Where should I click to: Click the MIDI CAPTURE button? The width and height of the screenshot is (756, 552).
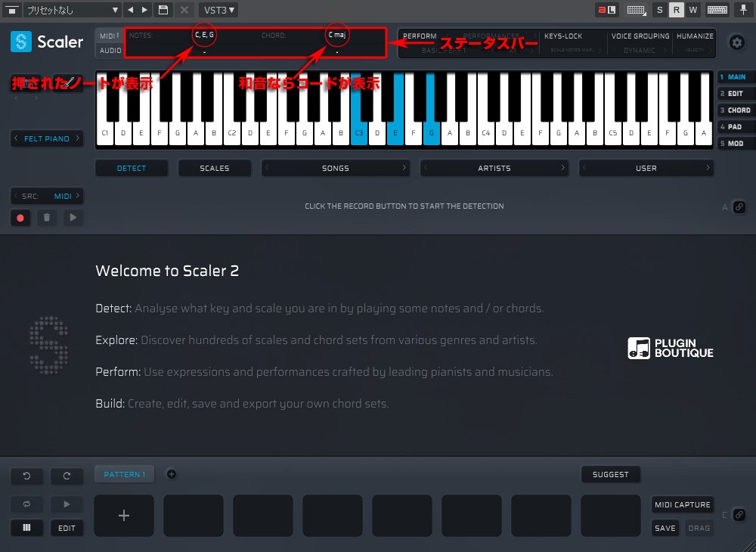[x=682, y=505]
